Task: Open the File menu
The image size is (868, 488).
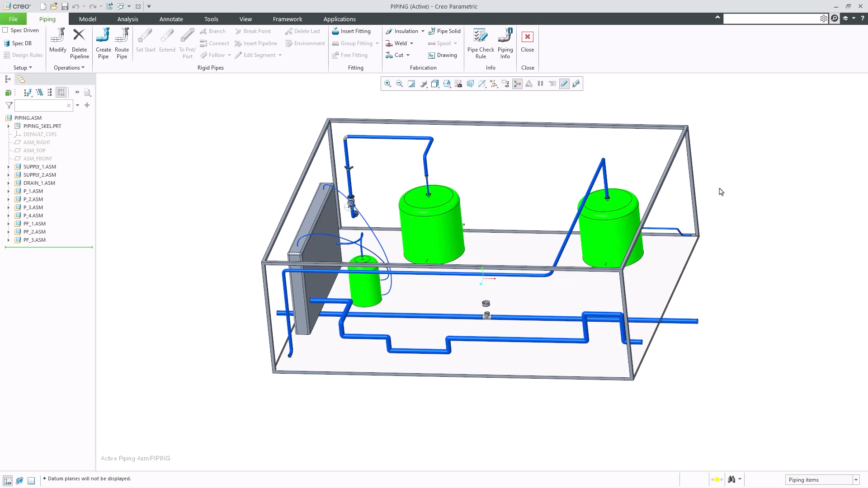Action: click(x=13, y=19)
